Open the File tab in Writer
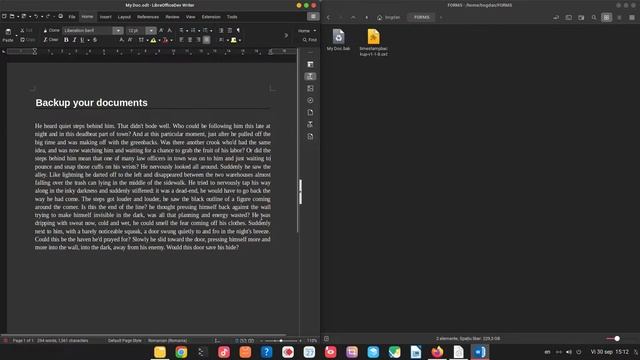The width and height of the screenshot is (640, 360). click(72, 17)
